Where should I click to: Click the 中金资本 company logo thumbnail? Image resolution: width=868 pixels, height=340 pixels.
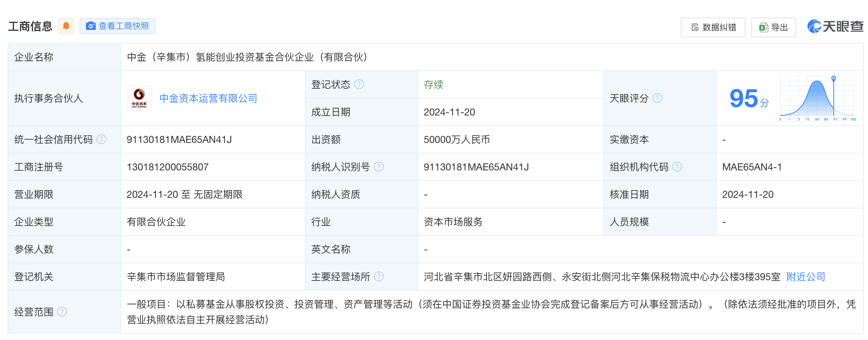click(139, 98)
